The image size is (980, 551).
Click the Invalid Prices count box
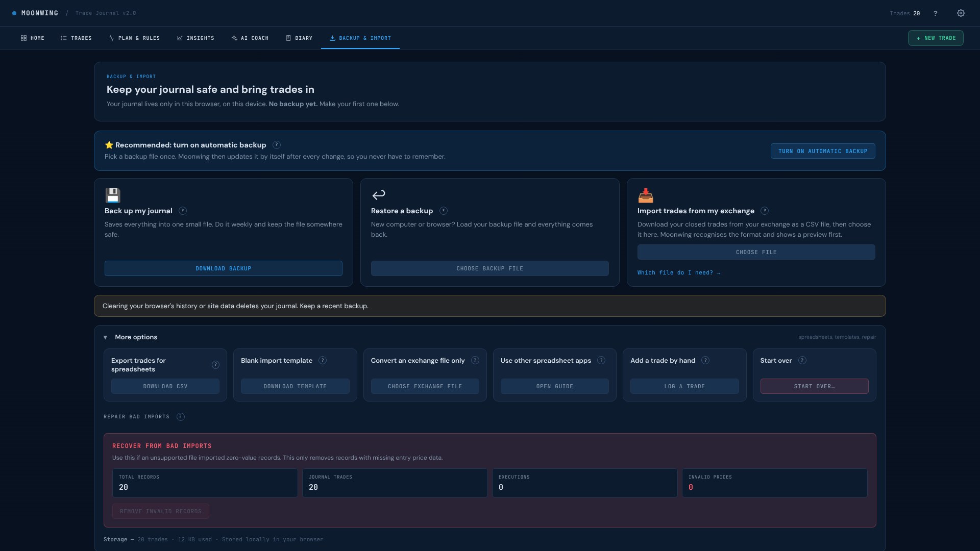(775, 483)
